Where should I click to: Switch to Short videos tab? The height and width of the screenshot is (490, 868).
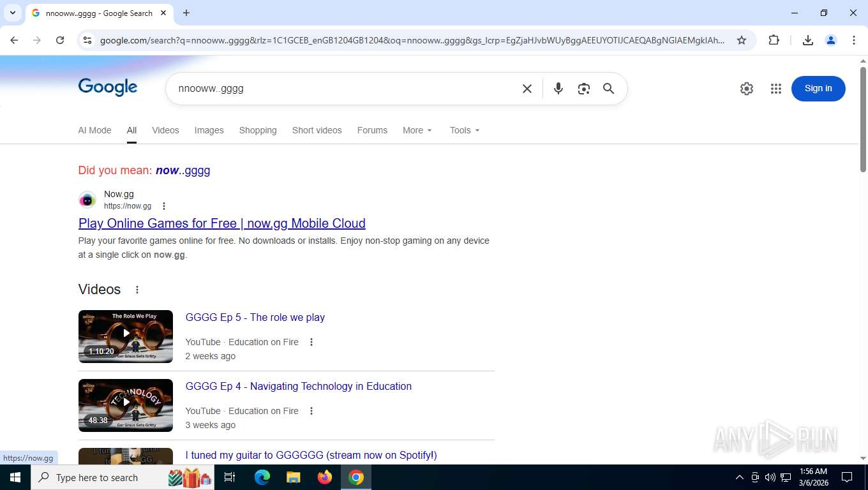click(317, 130)
